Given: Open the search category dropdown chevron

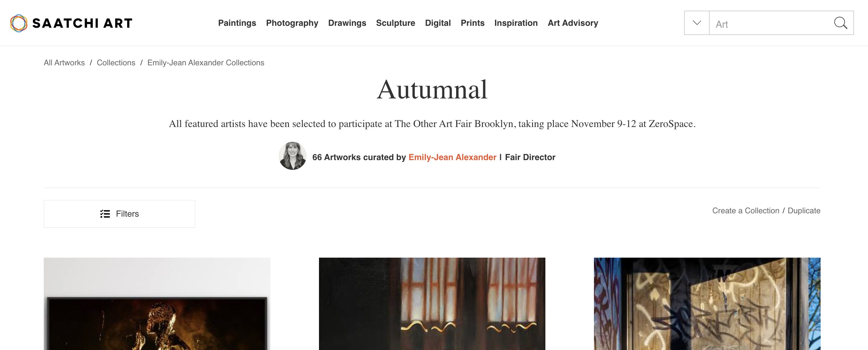Looking at the screenshot, I should point(697,23).
